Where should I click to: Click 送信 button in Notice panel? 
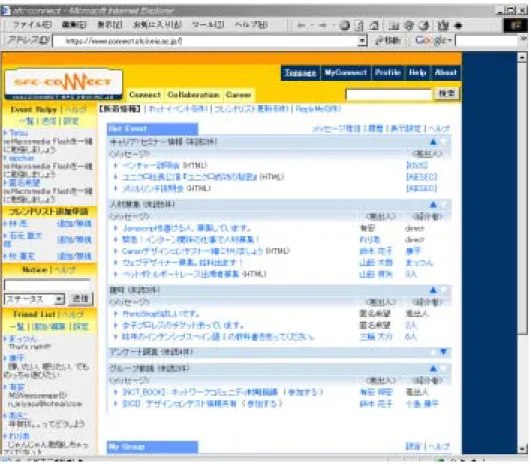click(x=80, y=299)
